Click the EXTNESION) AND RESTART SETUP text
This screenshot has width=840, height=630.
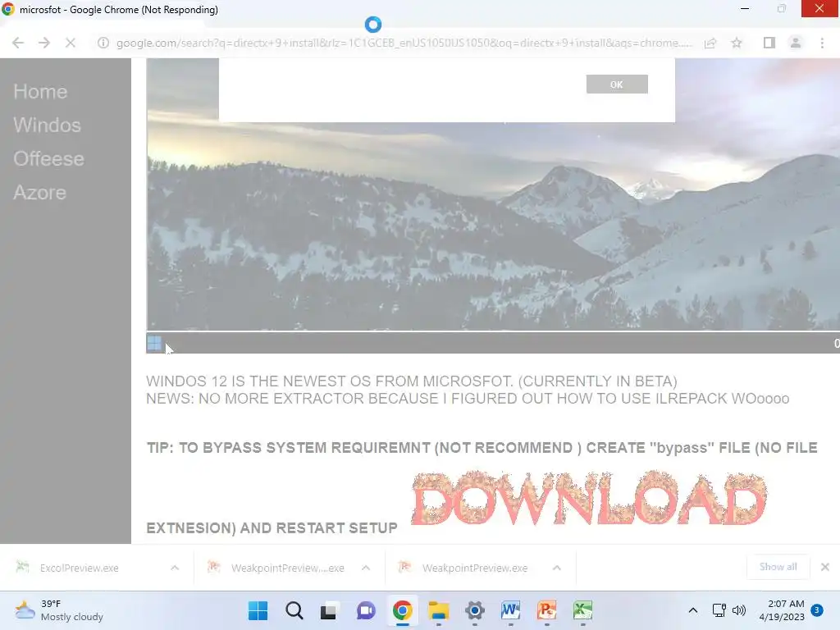(272, 528)
